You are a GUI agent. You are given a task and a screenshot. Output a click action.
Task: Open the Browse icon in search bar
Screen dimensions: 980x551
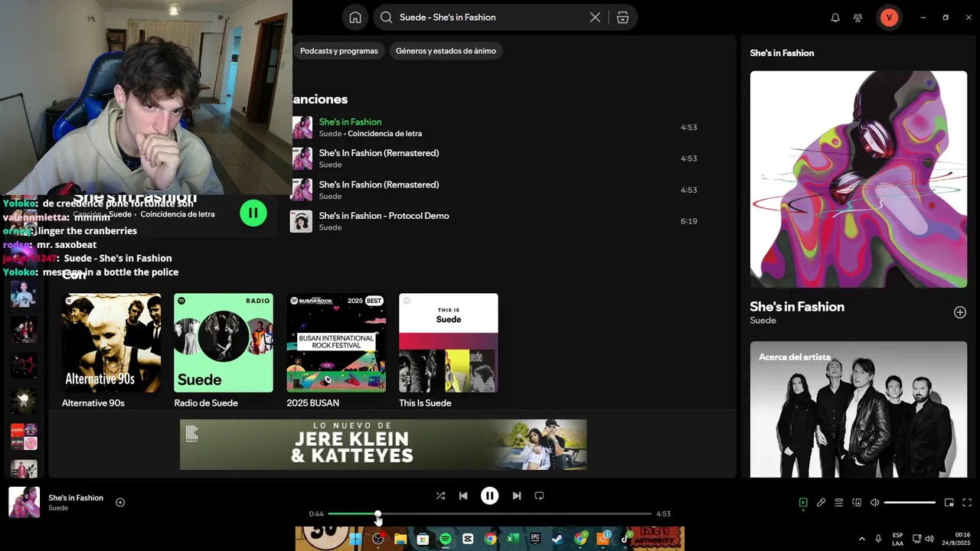coord(622,18)
